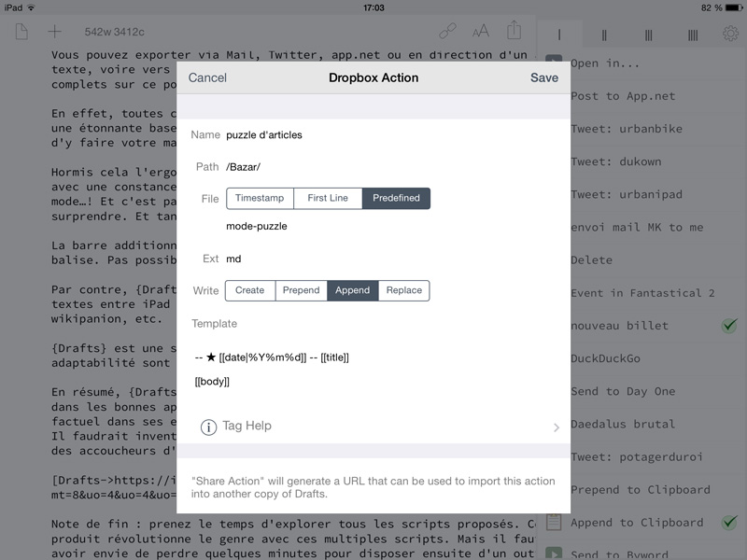Open the link mode chain icon
Image resolution: width=747 pixels, height=560 pixels.
447,31
